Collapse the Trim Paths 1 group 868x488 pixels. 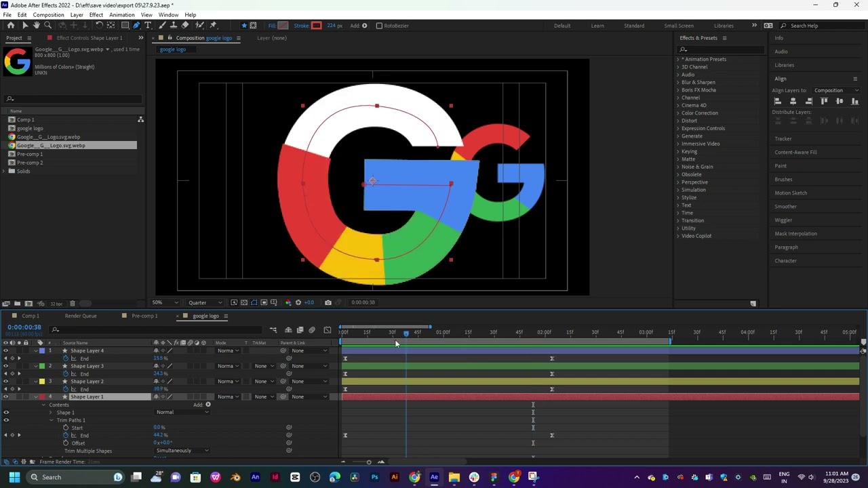[x=51, y=420]
